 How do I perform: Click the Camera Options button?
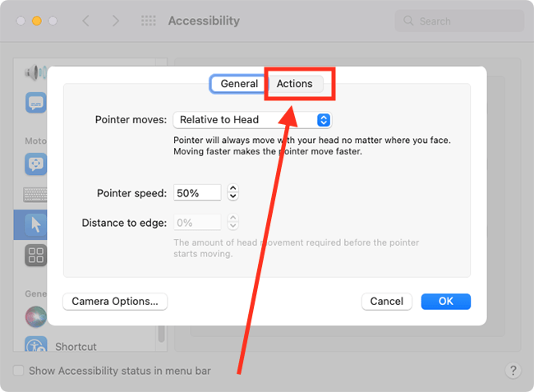pyautogui.click(x=115, y=302)
